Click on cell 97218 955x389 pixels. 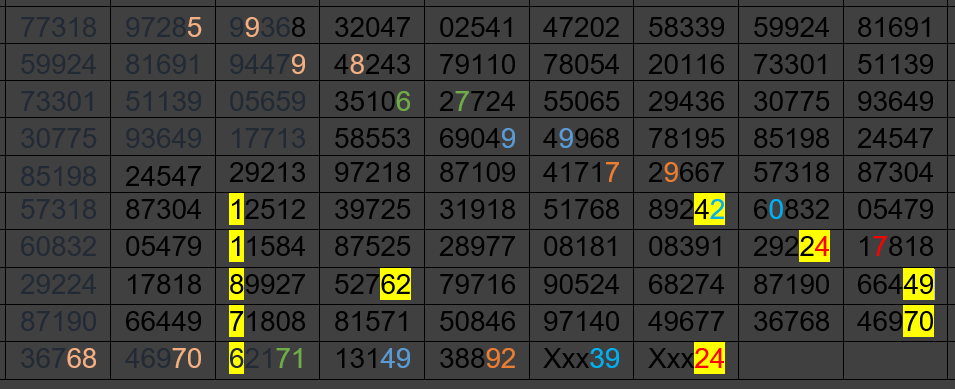(x=372, y=174)
